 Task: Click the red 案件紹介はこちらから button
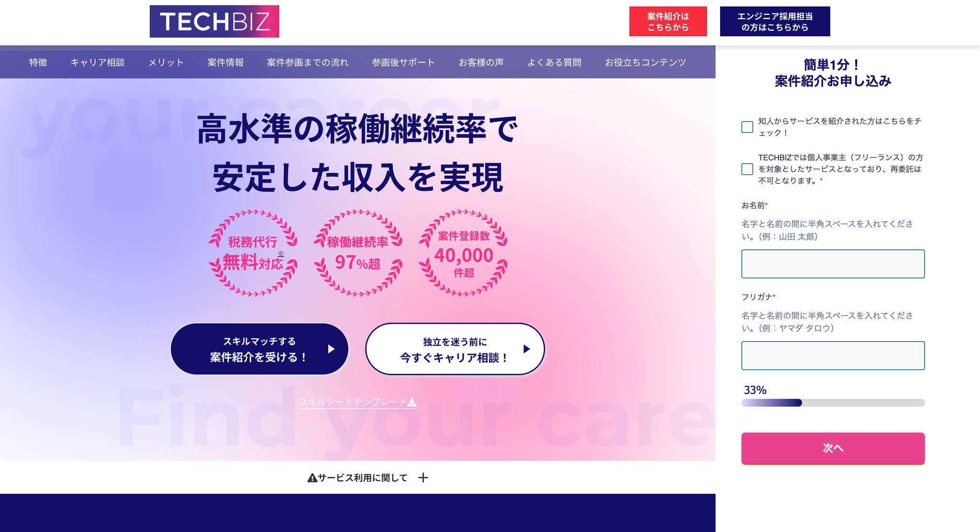(x=668, y=22)
